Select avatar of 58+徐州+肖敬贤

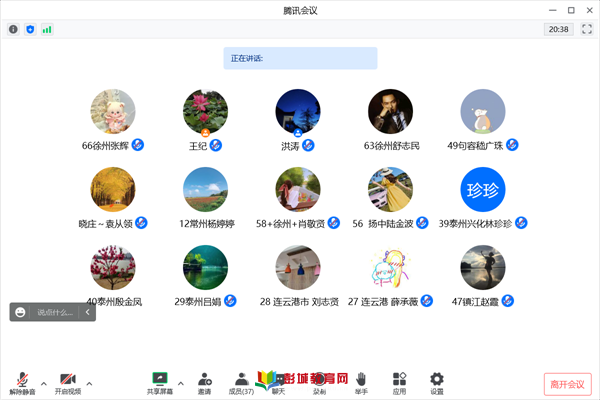pos(298,189)
